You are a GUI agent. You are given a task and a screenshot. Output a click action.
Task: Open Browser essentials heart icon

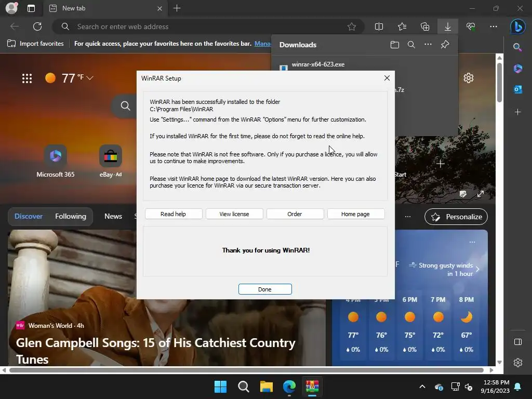click(x=471, y=26)
